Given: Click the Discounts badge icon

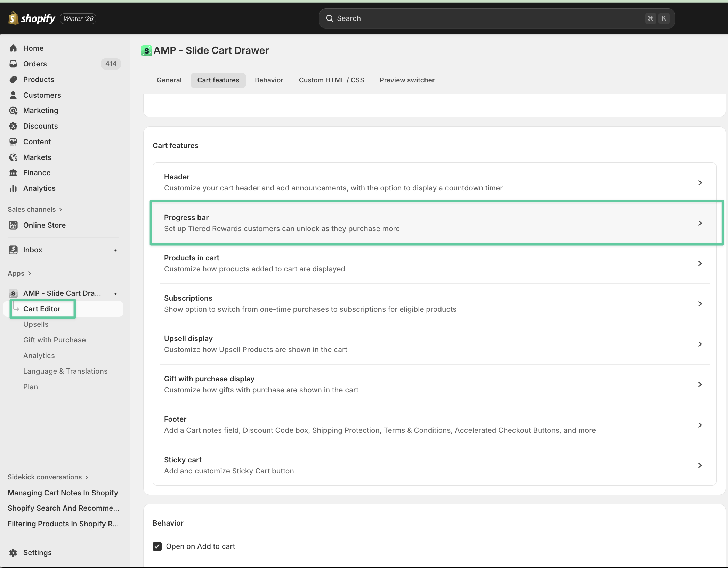Looking at the screenshot, I should point(13,126).
